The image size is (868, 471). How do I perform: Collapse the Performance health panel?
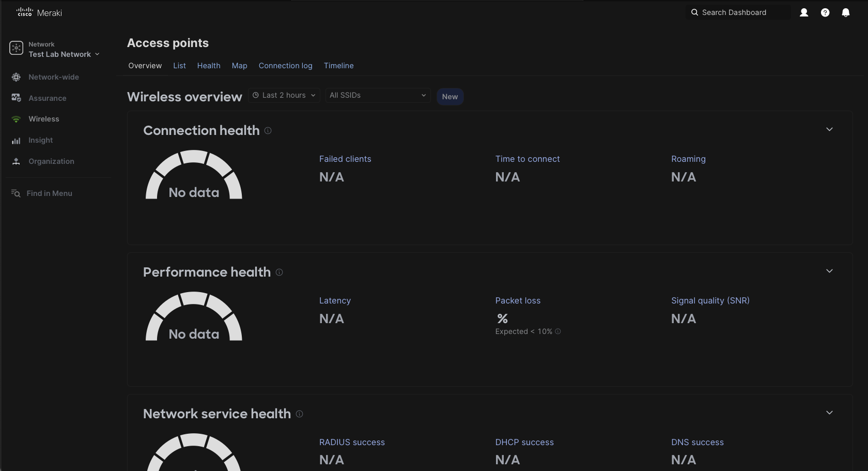pyautogui.click(x=830, y=271)
